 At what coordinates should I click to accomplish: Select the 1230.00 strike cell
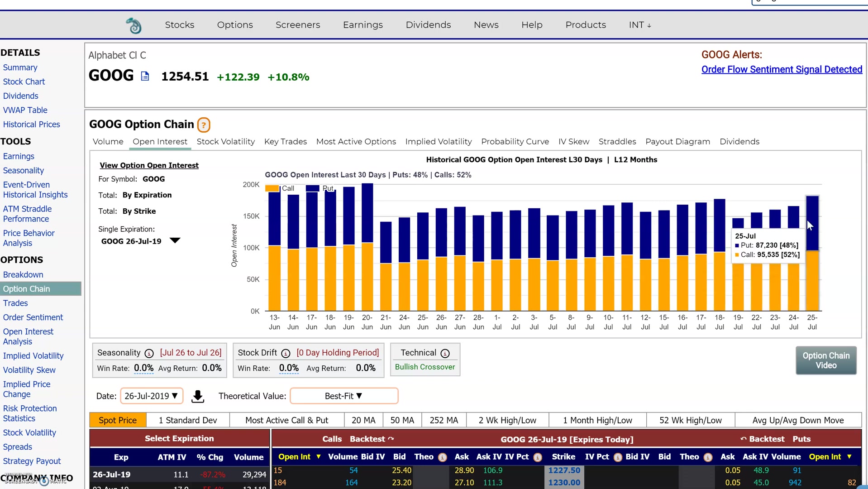563,483
